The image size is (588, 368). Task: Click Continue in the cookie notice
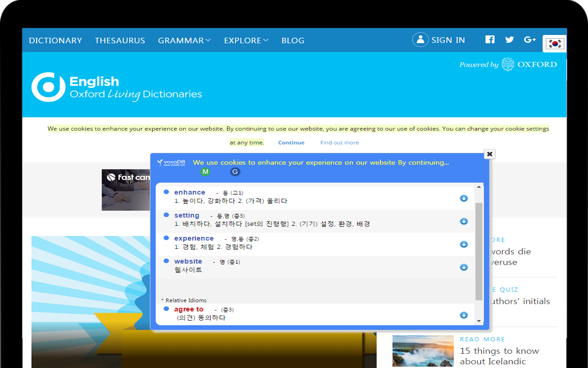[291, 143]
